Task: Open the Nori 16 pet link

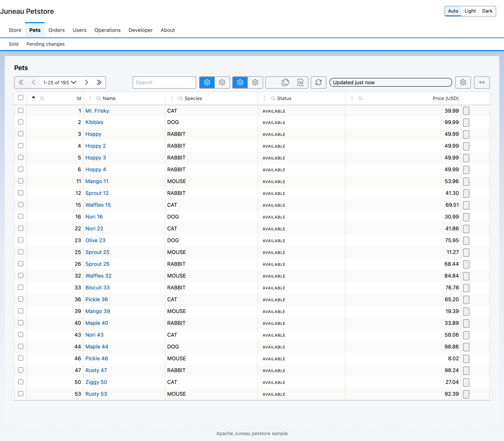Action: tap(94, 217)
